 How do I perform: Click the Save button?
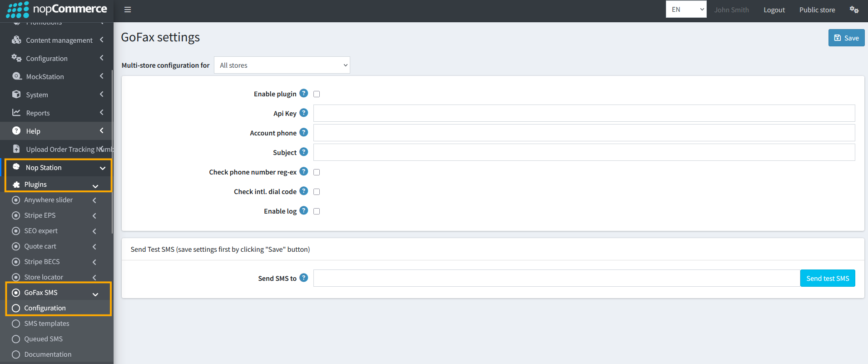click(x=846, y=38)
